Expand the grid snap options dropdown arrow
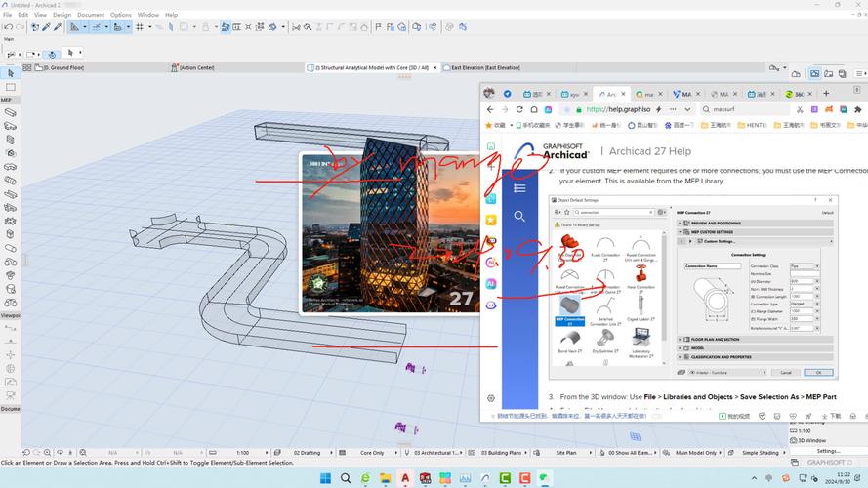 pos(149,27)
